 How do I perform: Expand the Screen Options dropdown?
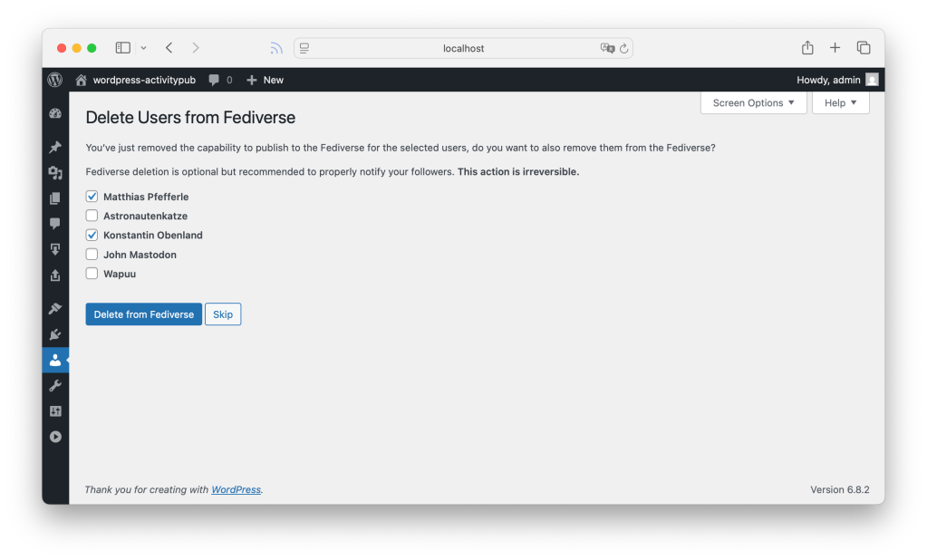click(x=753, y=103)
